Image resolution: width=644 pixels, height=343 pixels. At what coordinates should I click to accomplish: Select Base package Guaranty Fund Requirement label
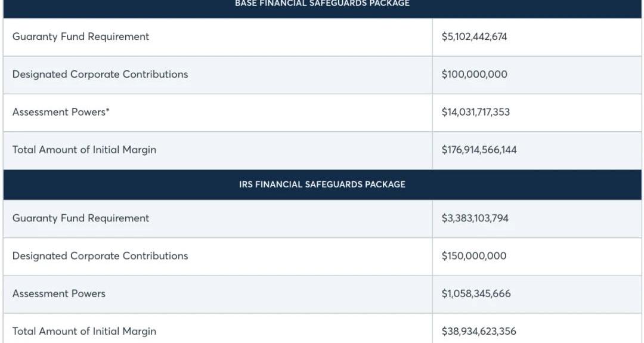pyautogui.click(x=80, y=36)
